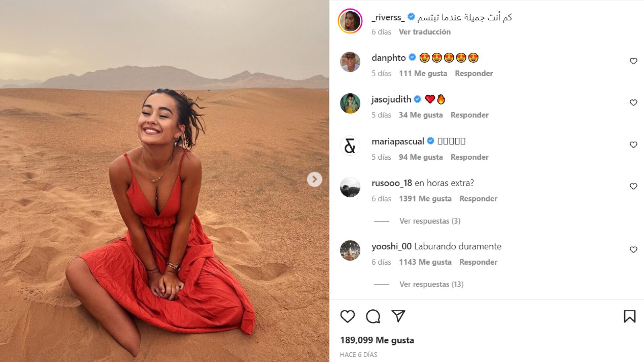
Task: Expand Ver respuestas (13)
Action: pos(431,284)
